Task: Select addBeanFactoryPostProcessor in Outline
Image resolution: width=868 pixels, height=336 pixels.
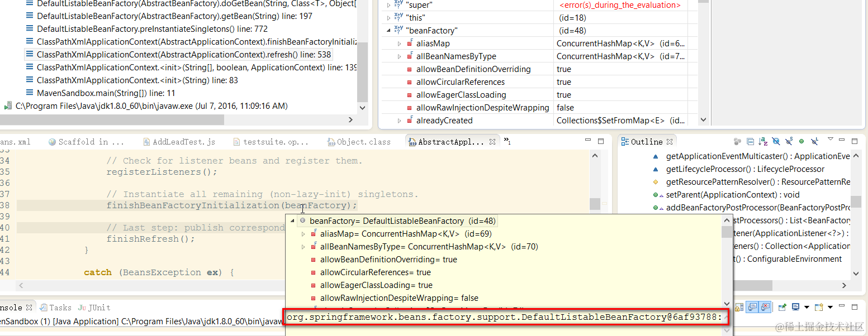Action: click(x=758, y=208)
